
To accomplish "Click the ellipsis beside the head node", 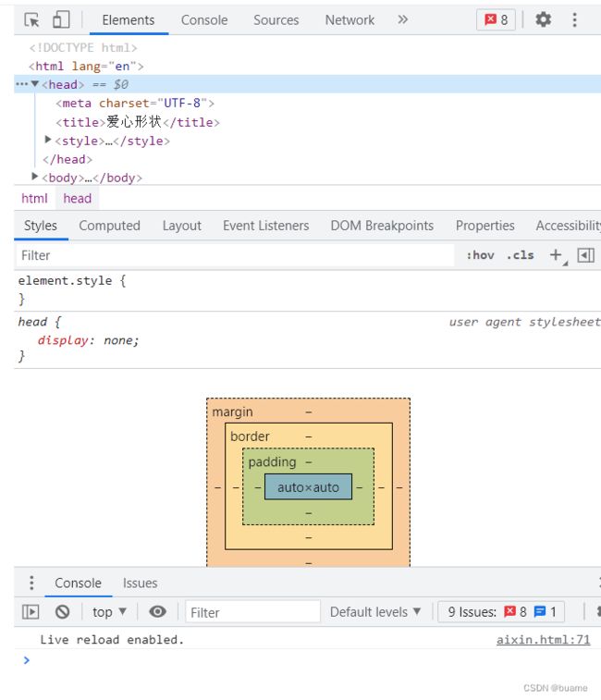I will (21, 84).
